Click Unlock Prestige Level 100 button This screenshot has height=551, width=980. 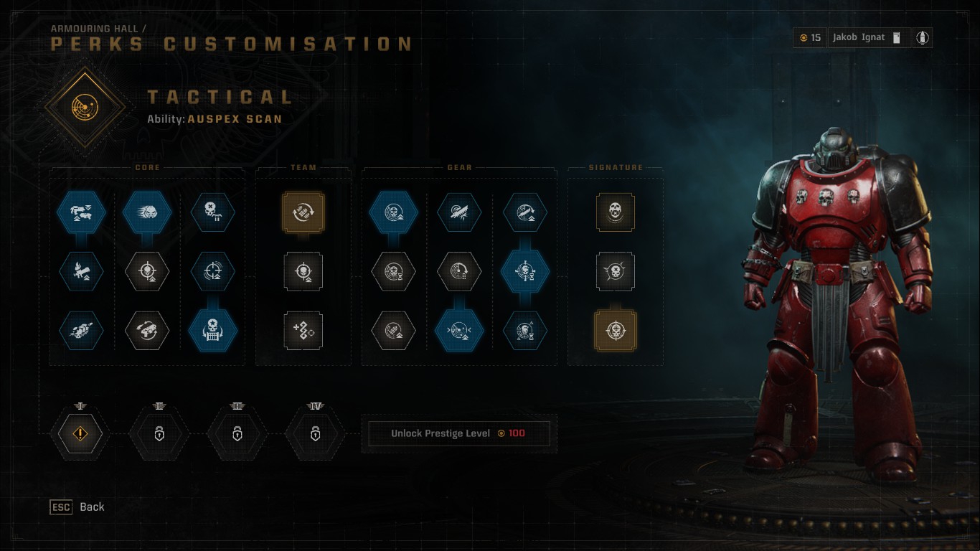[459, 433]
